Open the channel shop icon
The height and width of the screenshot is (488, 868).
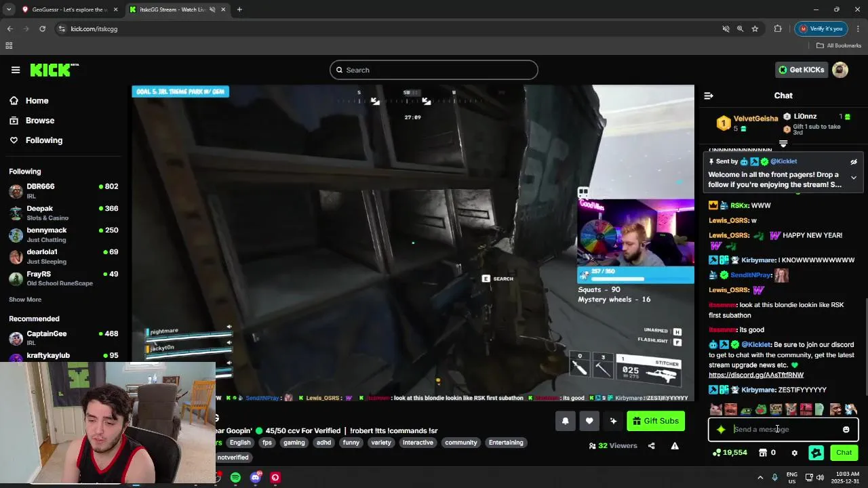coord(762,453)
